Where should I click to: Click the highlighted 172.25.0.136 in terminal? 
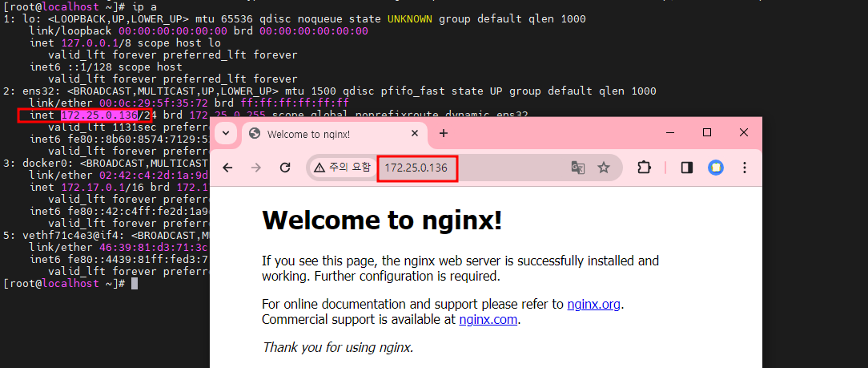coord(98,115)
